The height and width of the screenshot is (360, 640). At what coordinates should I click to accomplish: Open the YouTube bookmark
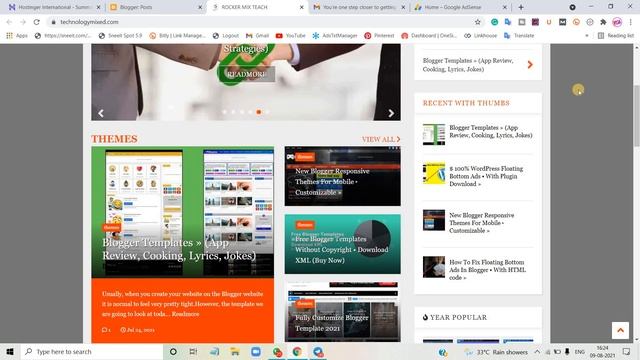point(291,36)
